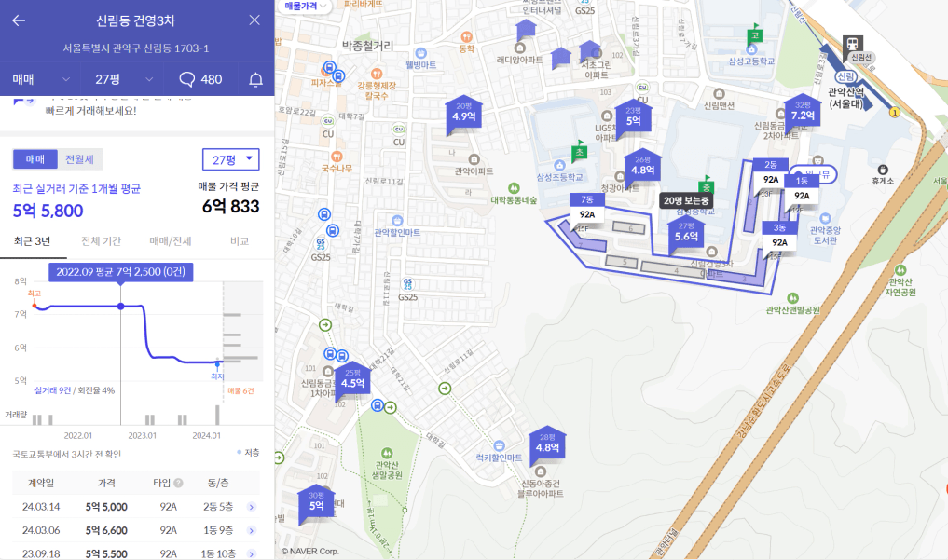948x560 pixels.
Task: Click the 계약일 column header
Action: [40, 483]
